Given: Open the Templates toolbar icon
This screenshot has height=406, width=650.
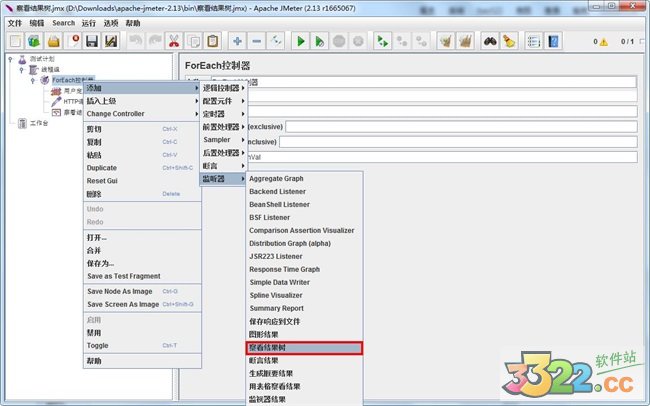Looking at the screenshot, I should coord(34,41).
